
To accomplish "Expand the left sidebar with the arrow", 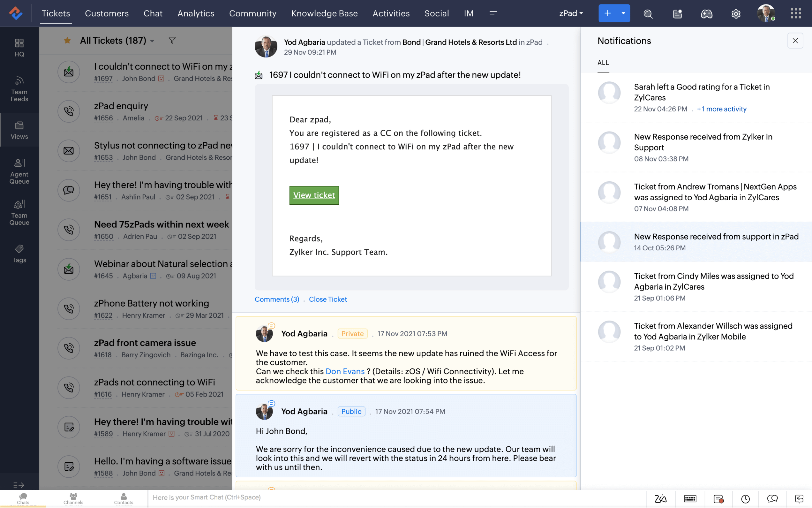I will [19, 485].
